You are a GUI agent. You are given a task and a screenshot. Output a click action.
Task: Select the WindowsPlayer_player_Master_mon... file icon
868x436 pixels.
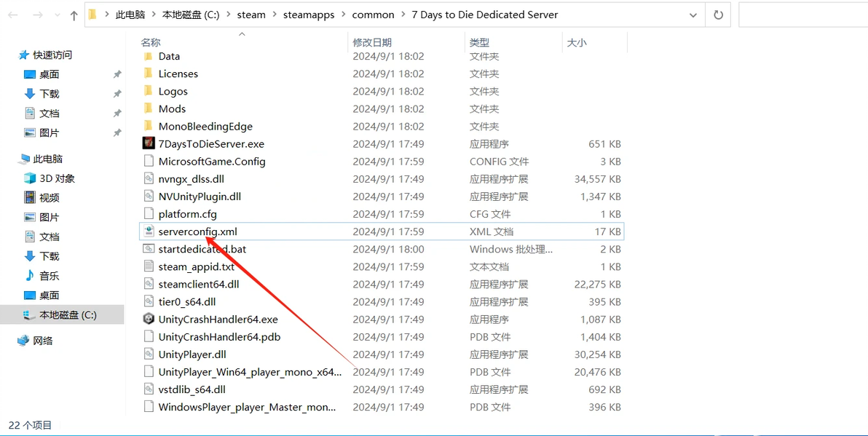tap(148, 407)
